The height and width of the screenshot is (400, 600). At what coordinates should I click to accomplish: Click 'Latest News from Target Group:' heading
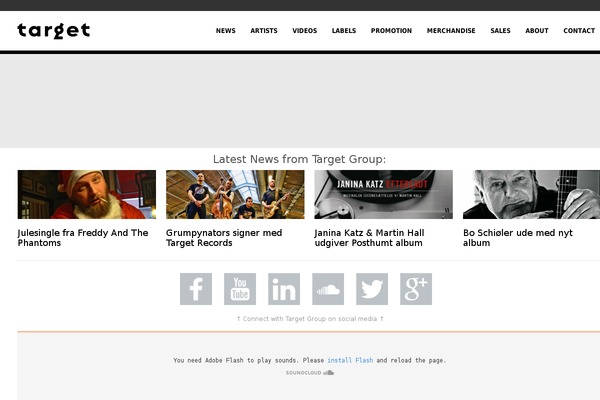[300, 159]
